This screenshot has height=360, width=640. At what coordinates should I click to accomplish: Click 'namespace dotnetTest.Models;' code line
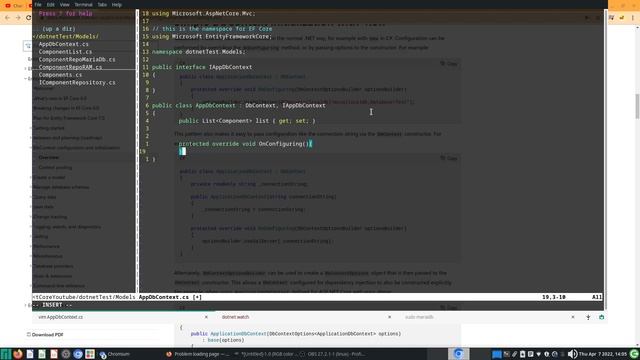(199, 52)
